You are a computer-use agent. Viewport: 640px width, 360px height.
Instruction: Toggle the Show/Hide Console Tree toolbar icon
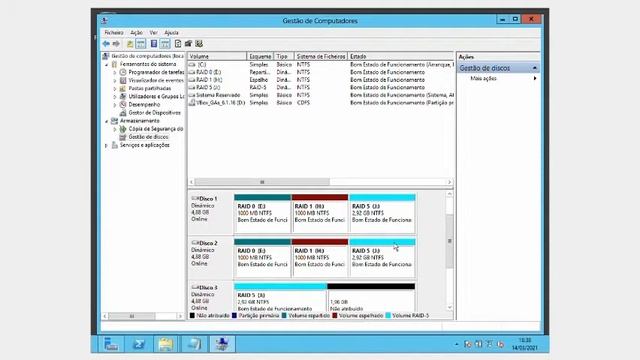[x=140, y=44]
